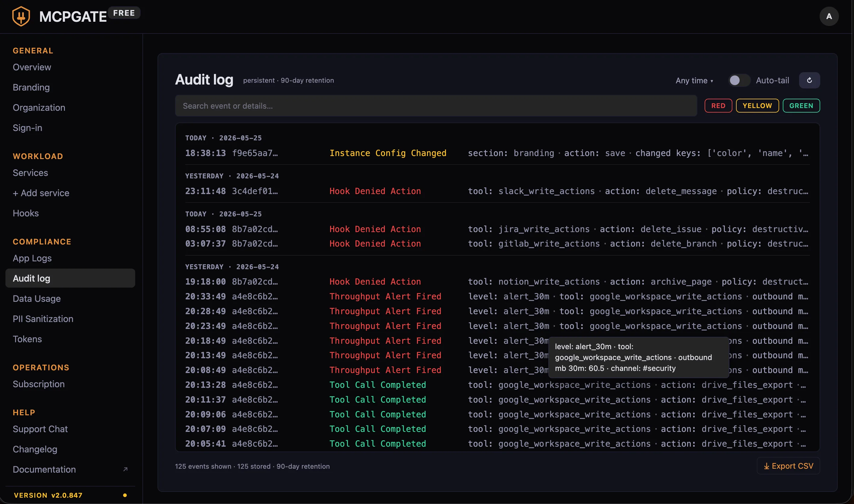Click the MCPGATE shield logo icon
The image size is (854, 504).
21,16
